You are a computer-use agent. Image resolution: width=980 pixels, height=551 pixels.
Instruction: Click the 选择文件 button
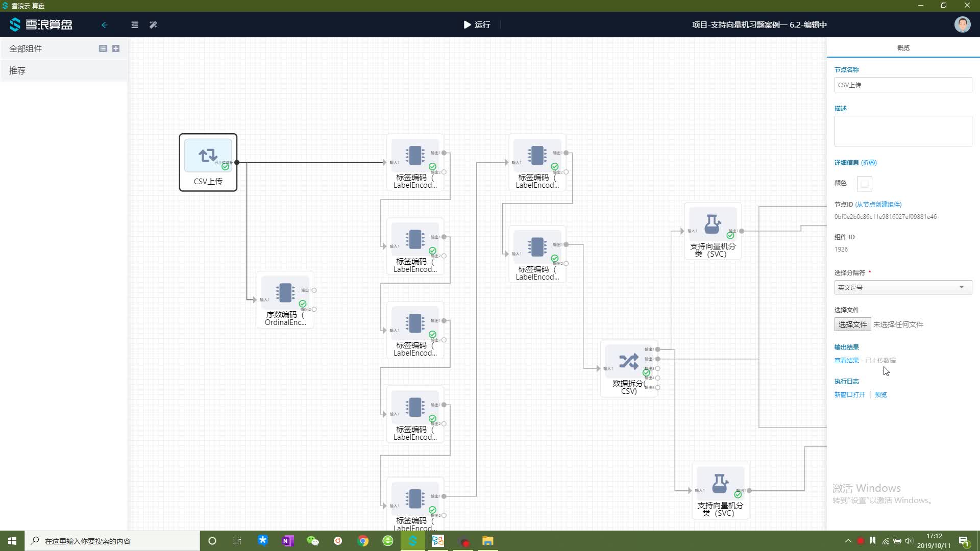(852, 324)
